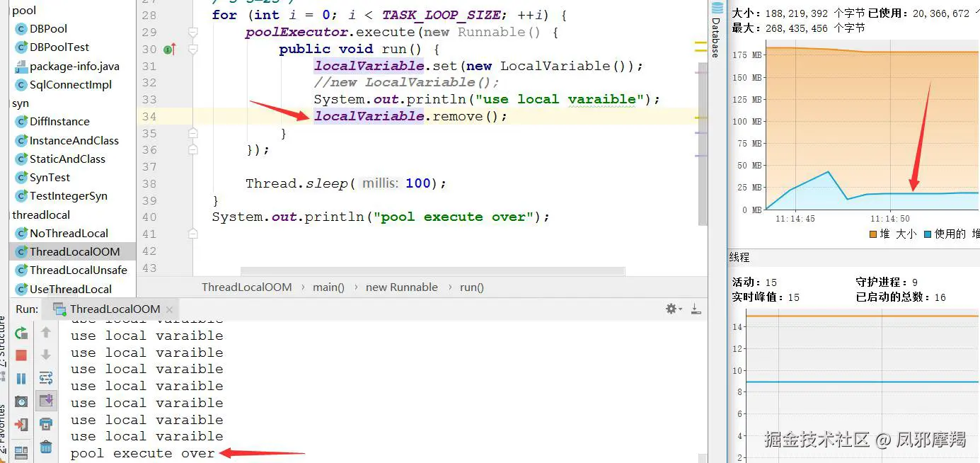
Task: Open InstanceAndClass class
Action: pyautogui.click(x=74, y=141)
